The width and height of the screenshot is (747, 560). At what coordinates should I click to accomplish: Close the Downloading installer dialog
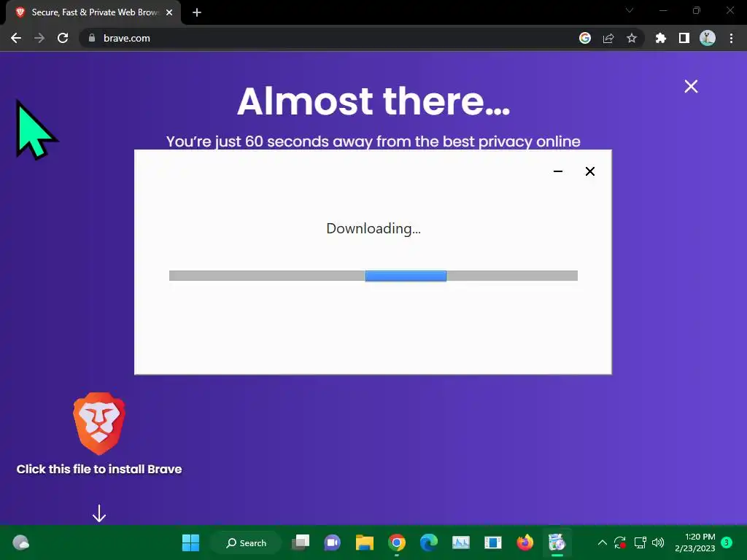[x=589, y=171]
